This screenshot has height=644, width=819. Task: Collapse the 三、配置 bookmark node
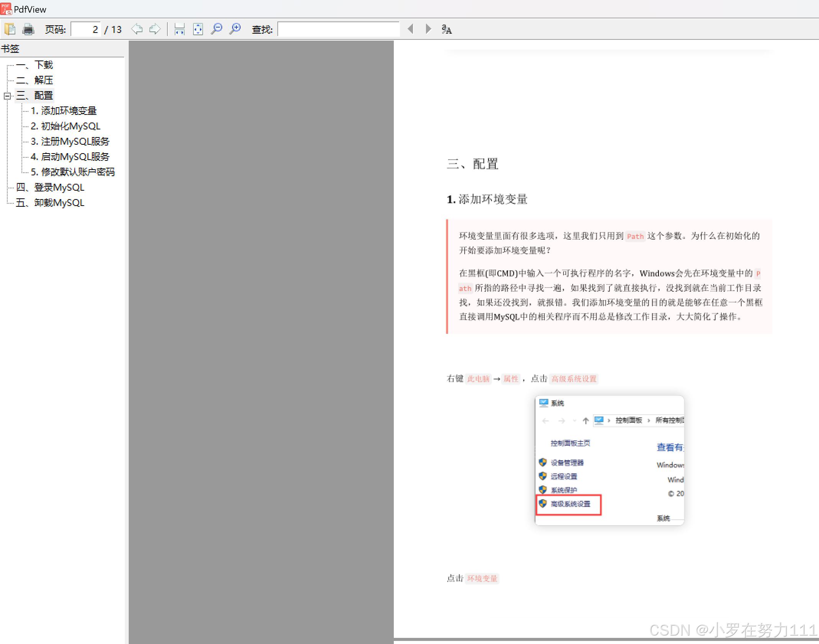[7, 96]
